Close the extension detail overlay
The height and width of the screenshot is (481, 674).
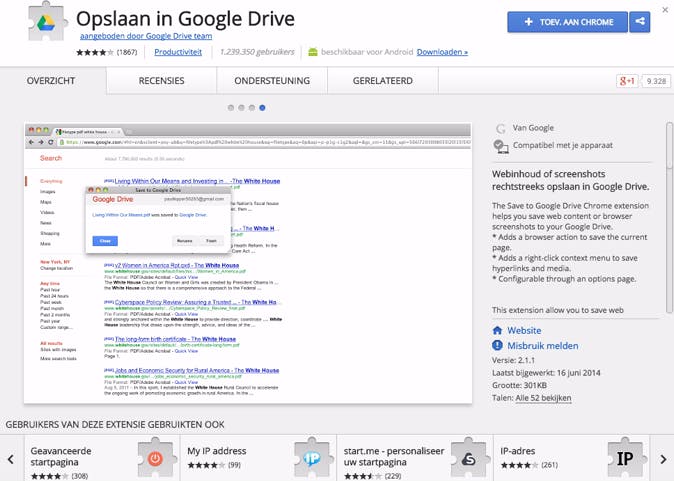point(665,9)
